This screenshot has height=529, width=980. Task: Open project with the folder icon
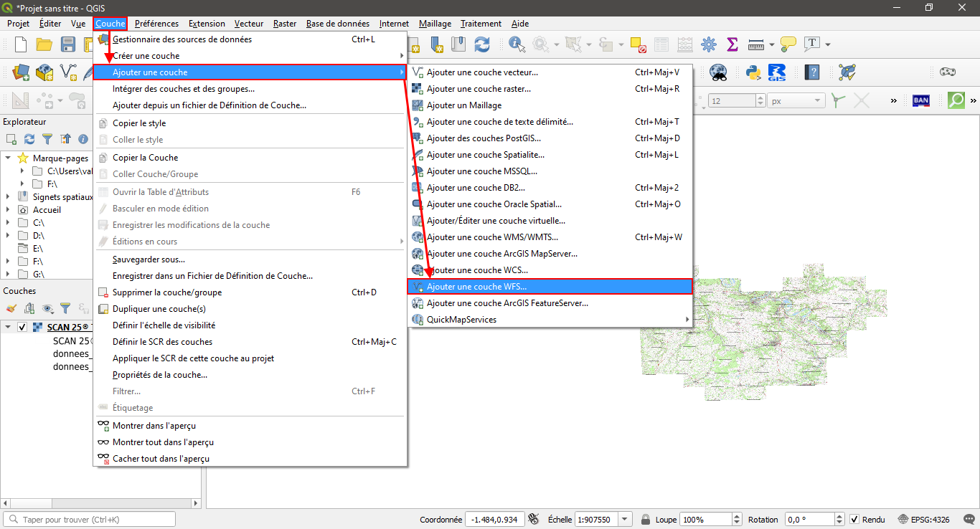click(x=44, y=44)
